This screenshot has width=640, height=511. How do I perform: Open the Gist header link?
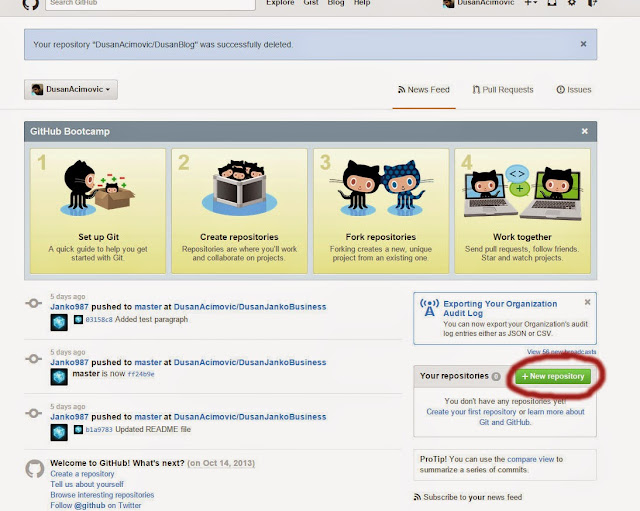311,3
